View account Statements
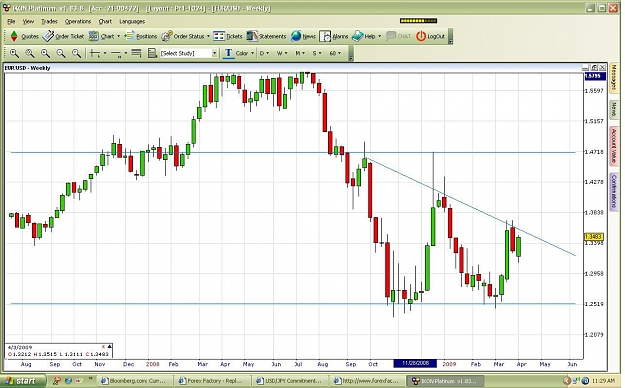This screenshot has width=625, height=388. pyautogui.click(x=266, y=36)
